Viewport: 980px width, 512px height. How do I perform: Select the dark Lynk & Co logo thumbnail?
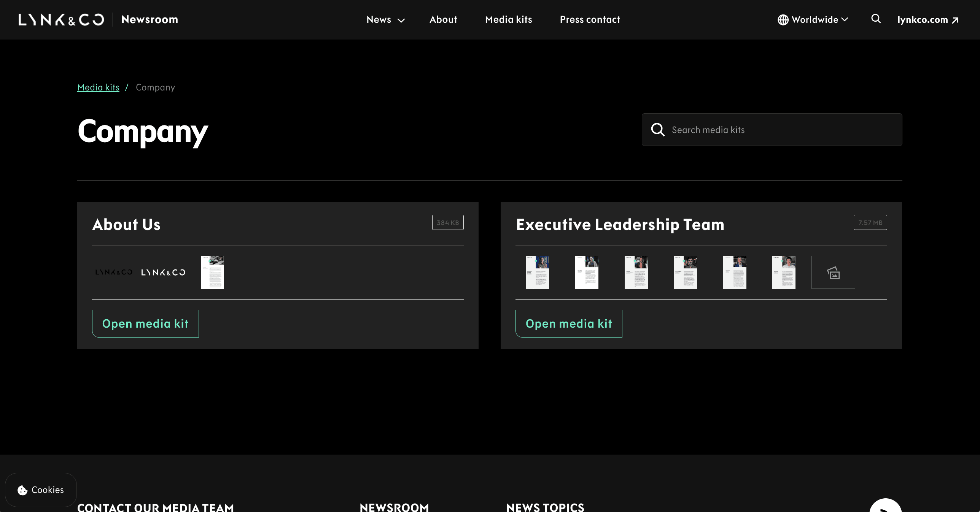114,272
